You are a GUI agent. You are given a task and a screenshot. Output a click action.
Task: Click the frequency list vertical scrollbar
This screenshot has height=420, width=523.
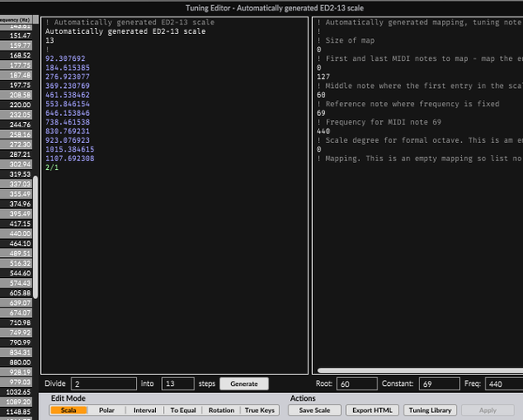click(36, 237)
